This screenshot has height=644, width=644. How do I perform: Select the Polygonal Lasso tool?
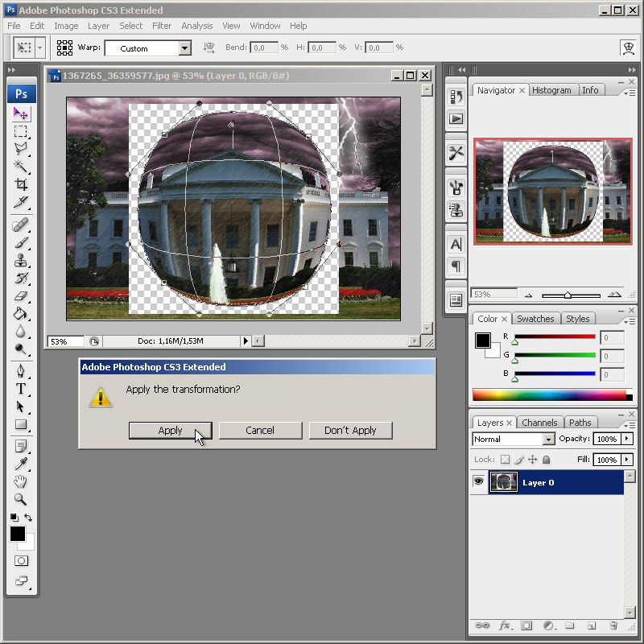point(21,149)
